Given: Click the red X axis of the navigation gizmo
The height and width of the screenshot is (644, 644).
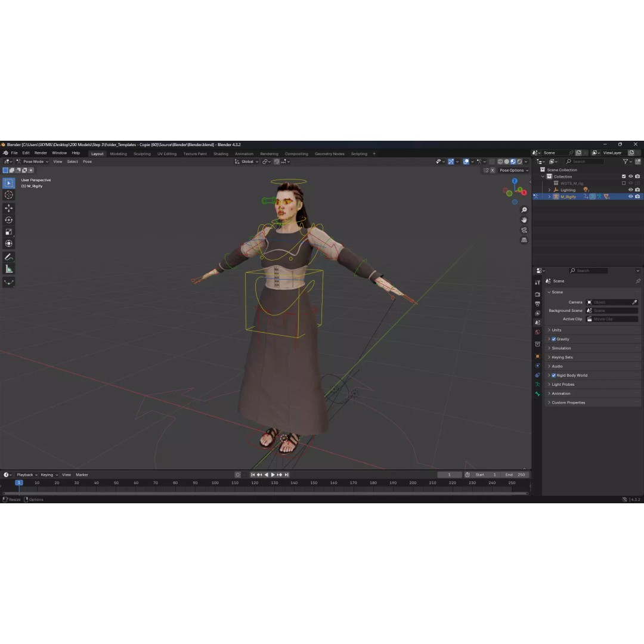Looking at the screenshot, I should (x=524, y=193).
